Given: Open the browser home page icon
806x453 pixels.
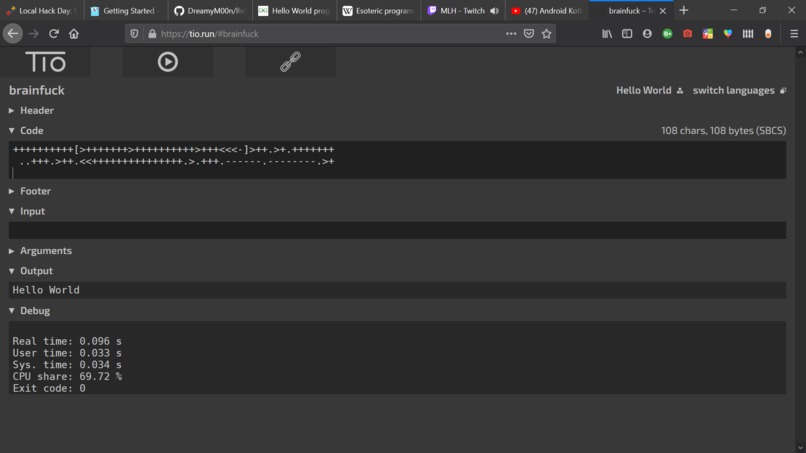Looking at the screenshot, I should pos(74,33).
